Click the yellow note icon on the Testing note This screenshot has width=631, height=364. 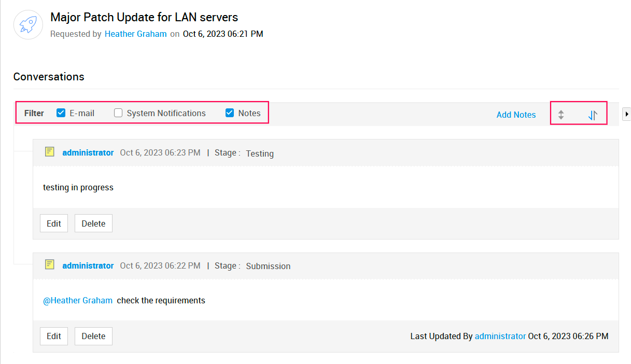pyautogui.click(x=50, y=152)
